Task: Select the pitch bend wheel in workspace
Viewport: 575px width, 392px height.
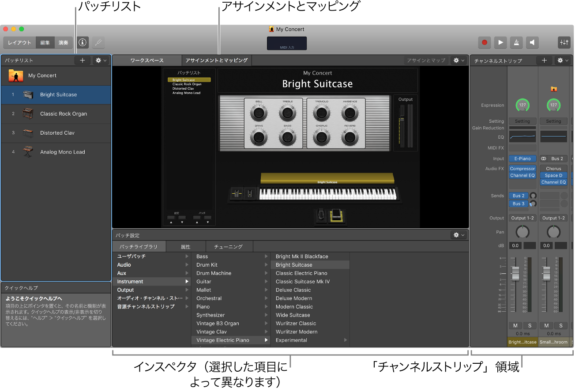Action: (237, 193)
